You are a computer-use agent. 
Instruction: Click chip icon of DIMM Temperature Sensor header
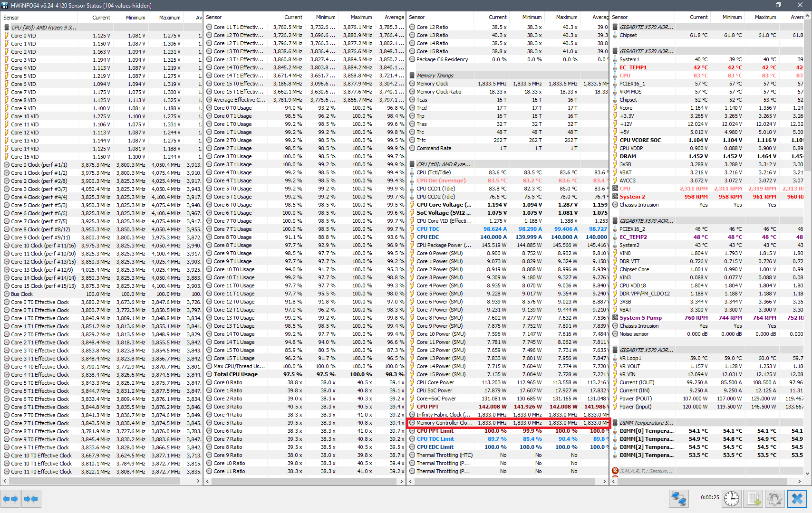click(615, 423)
